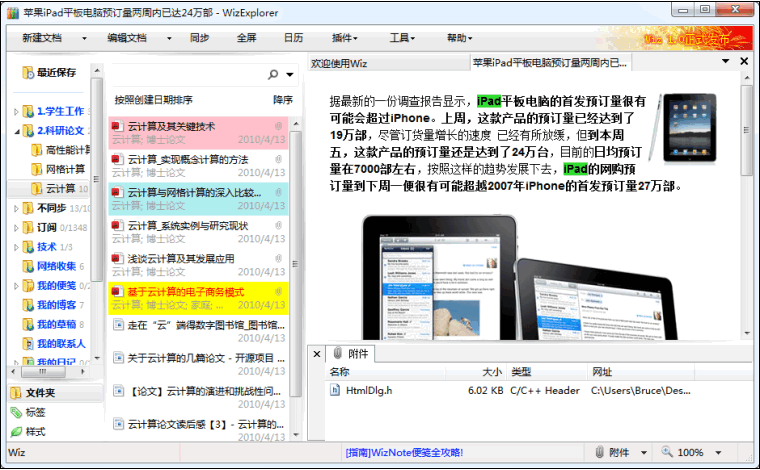This screenshot has width=760, height=470.
Task: Expand the 订阅 folder
Action: click(x=16, y=228)
